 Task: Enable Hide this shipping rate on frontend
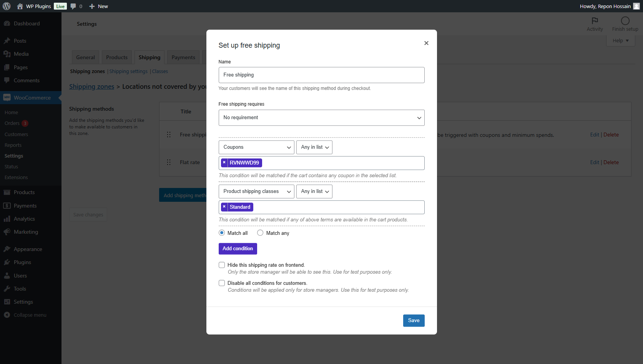[x=222, y=265]
